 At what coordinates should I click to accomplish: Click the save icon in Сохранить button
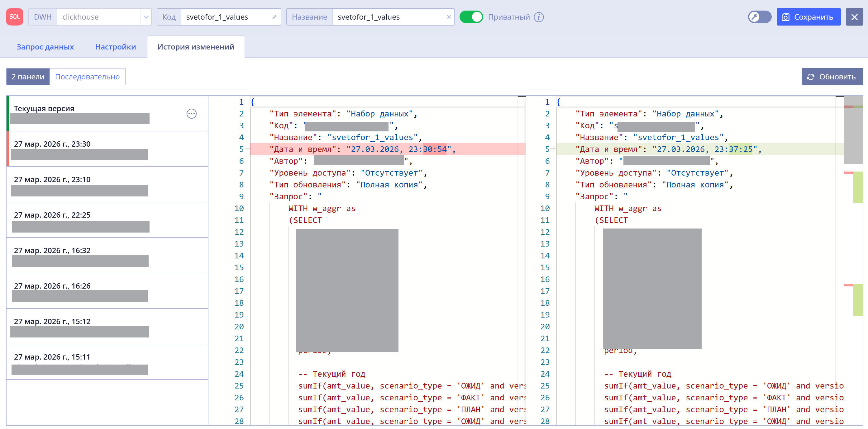click(785, 17)
